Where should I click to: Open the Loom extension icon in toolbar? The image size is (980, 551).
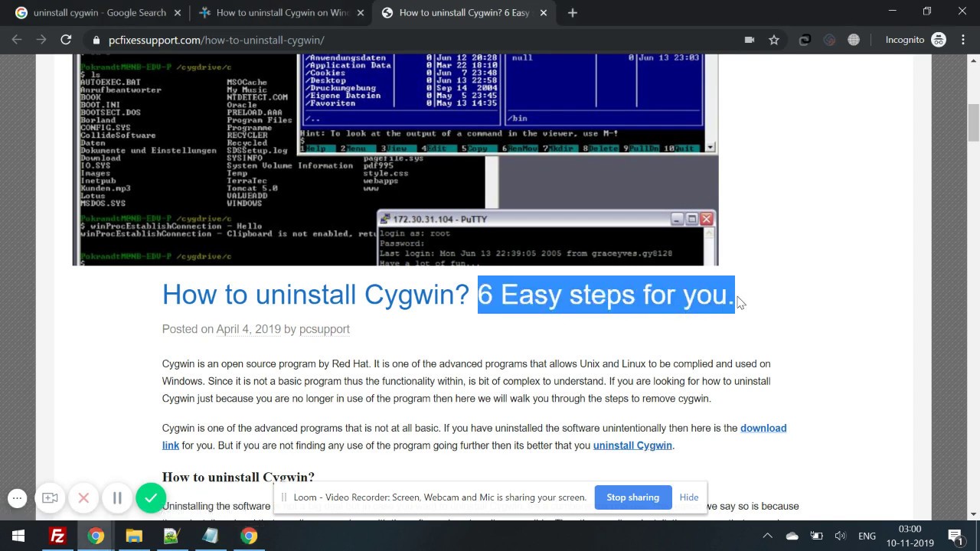coord(829,40)
